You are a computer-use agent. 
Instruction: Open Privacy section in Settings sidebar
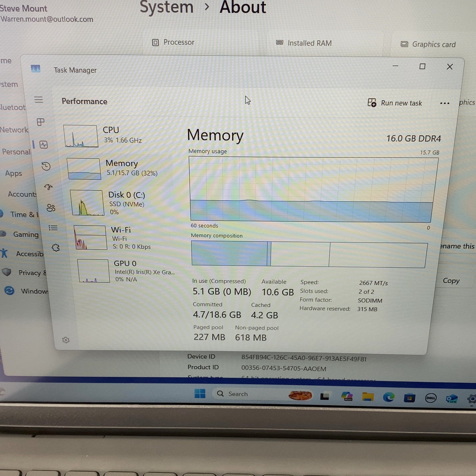pos(24,273)
